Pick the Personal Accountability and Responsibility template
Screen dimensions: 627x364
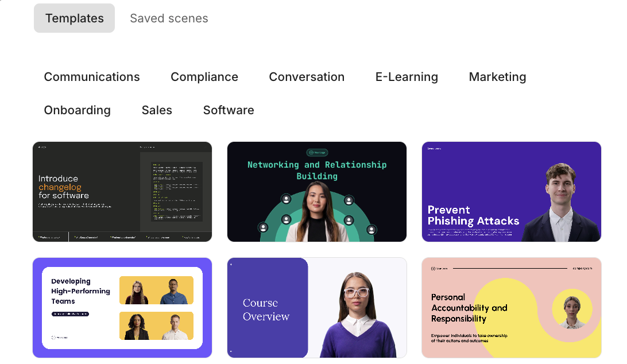point(511,308)
